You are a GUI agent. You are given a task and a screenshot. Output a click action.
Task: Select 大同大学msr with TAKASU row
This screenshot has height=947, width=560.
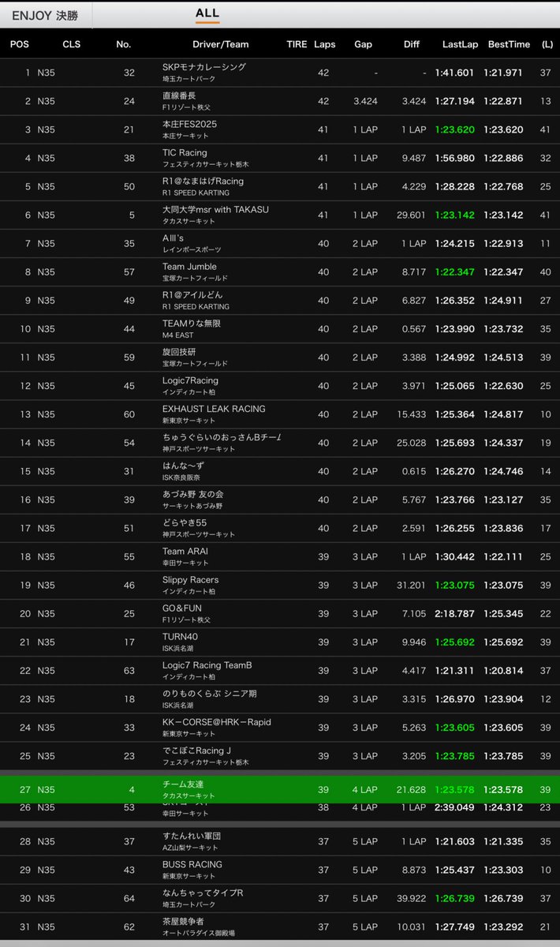coord(280,215)
